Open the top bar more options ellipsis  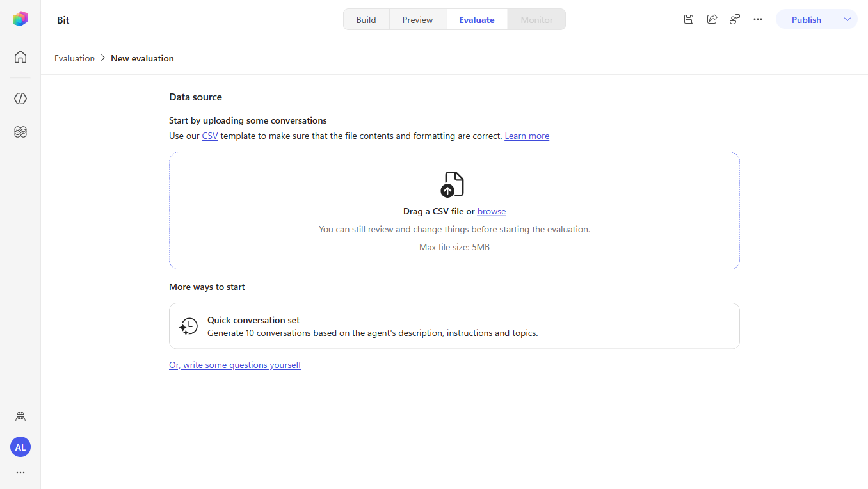[x=758, y=19]
